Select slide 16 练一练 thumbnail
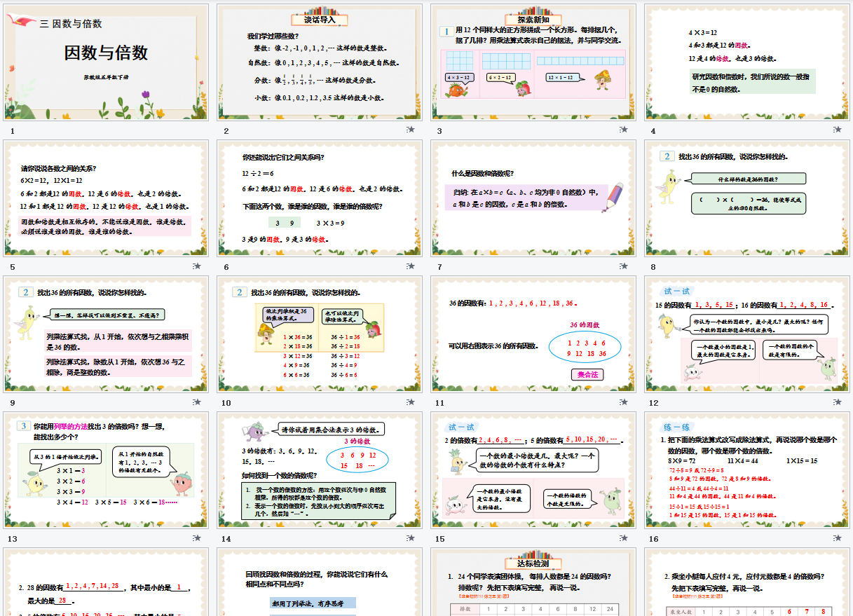The width and height of the screenshot is (853, 616). coord(747,470)
